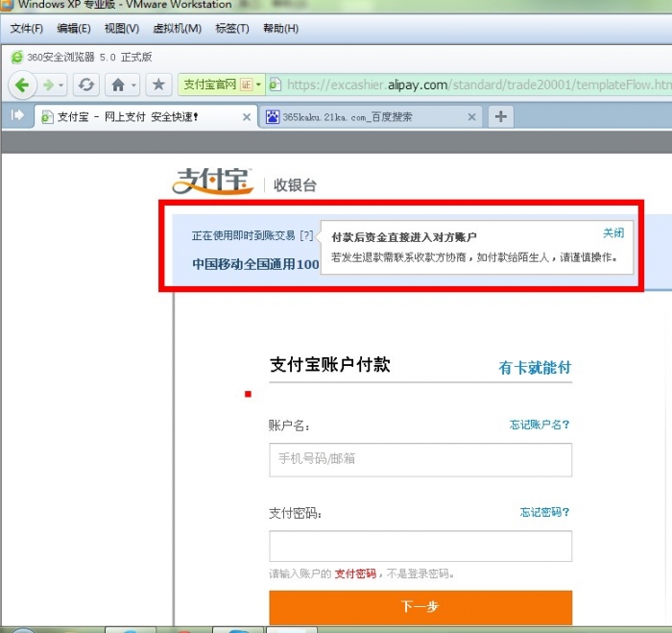Go to the browser home page icon

(x=118, y=85)
